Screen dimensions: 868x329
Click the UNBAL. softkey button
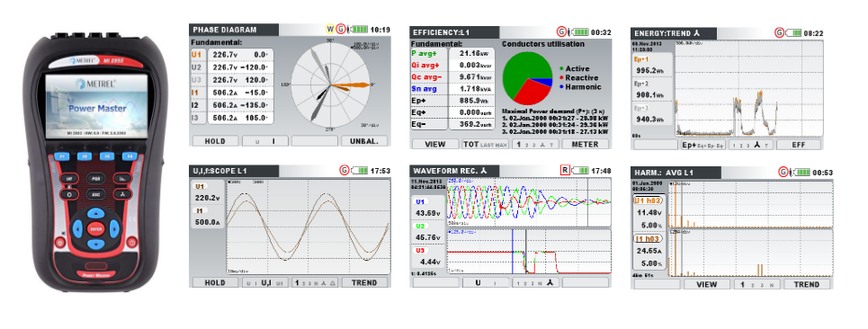tap(364, 141)
